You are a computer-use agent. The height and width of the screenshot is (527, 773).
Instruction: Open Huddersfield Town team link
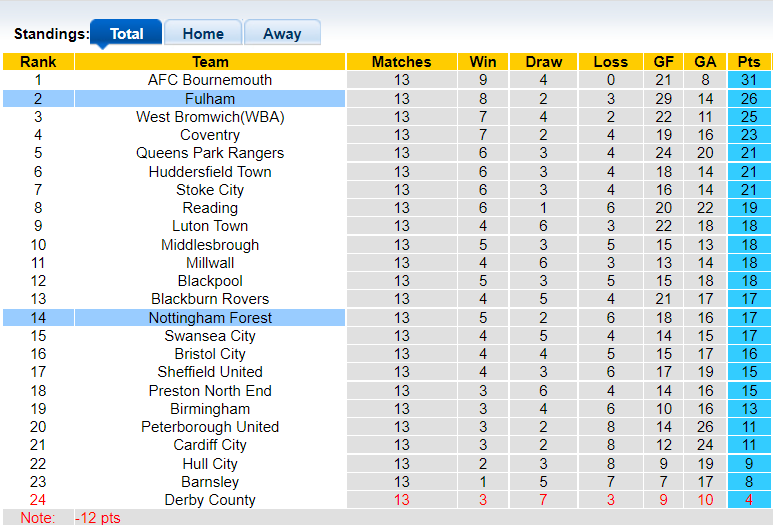pyautogui.click(x=210, y=172)
